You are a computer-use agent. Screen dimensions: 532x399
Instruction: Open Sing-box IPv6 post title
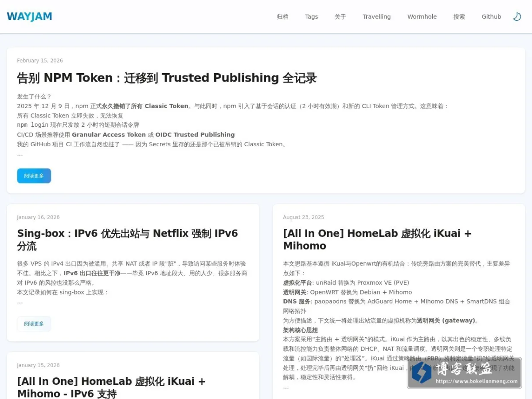click(128, 239)
